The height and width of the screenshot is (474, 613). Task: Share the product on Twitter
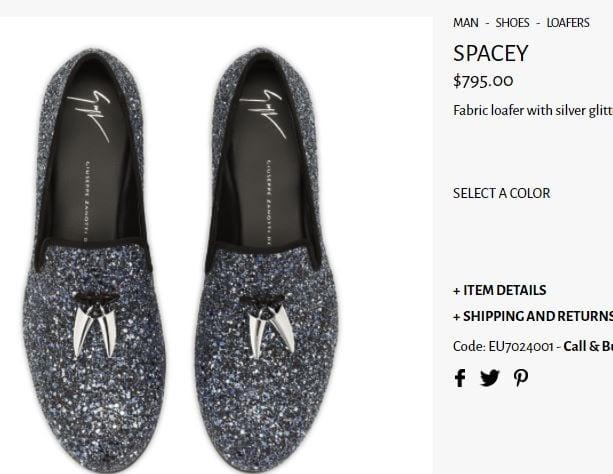pyautogui.click(x=489, y=378)
